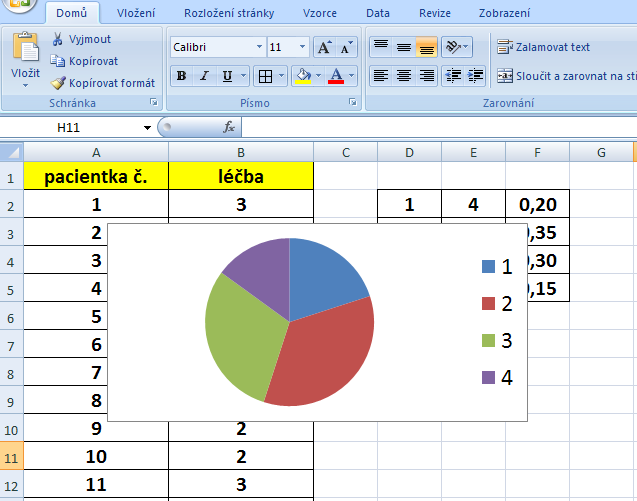This screenshot has width=637, height=501.
Task: Select the 'pacientka č.' header cell
Action: [96, 176]
